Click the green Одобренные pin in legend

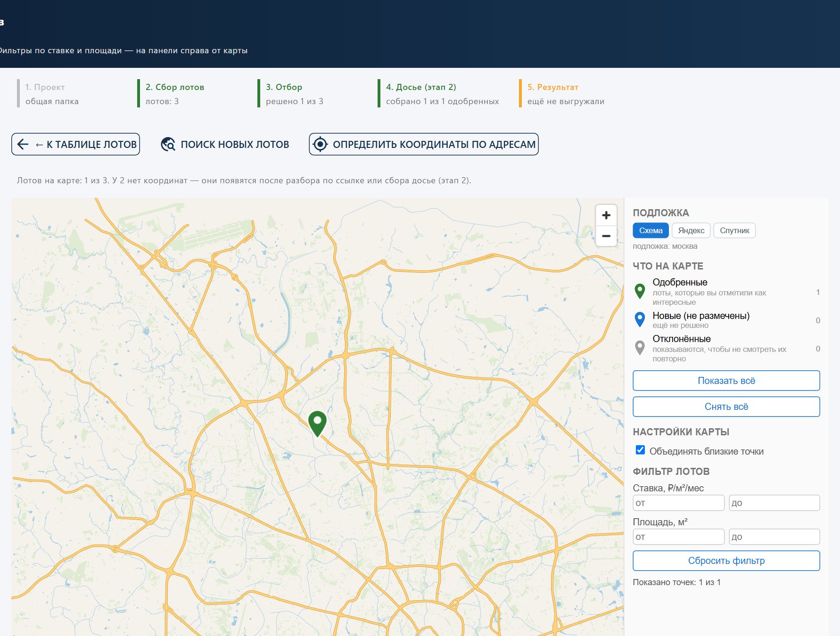click(640, 291)
